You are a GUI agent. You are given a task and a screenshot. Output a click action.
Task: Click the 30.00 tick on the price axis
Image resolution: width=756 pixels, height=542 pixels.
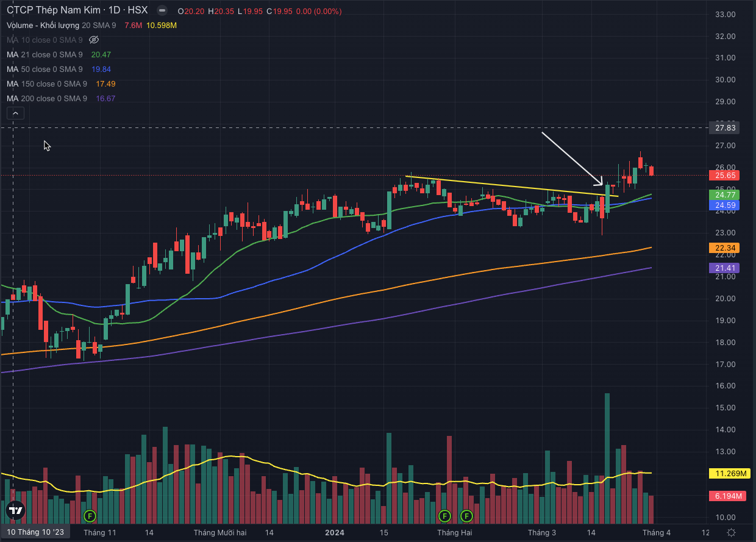[725, 79]
